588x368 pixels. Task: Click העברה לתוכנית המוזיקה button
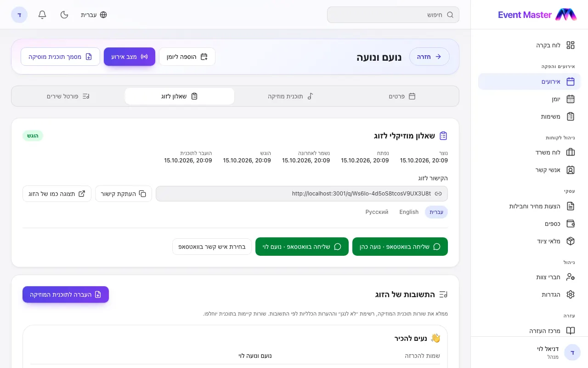[x=66, y=294]
